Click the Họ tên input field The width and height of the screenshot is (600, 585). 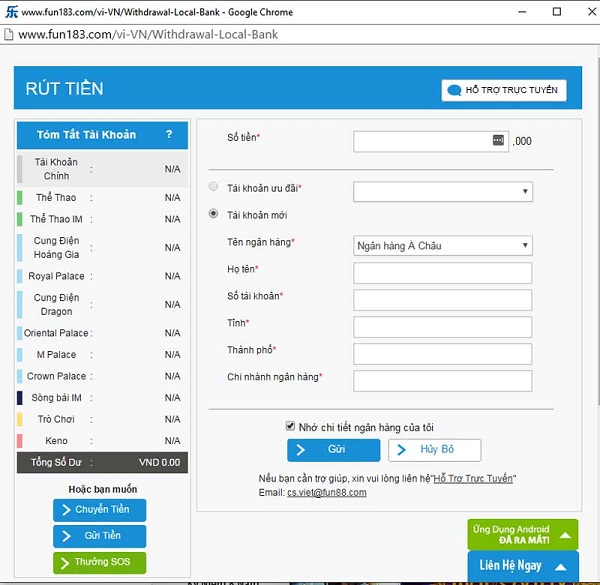click(443, 273)
